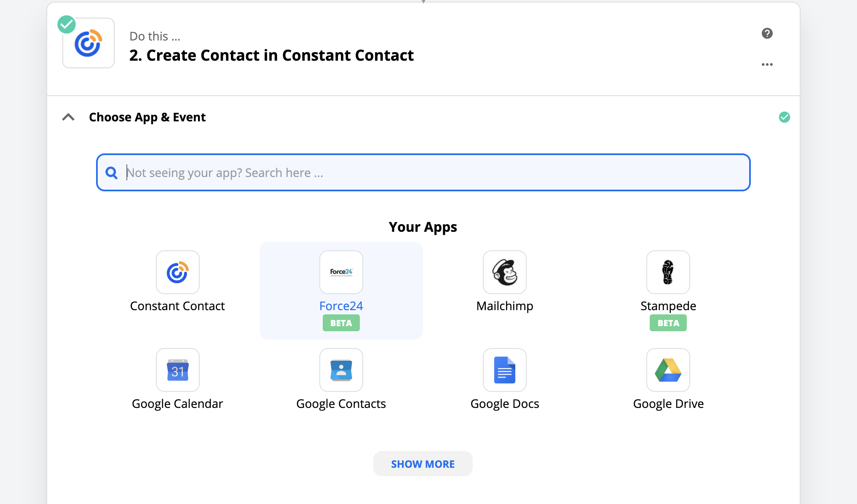Click the magnifier icon in search bar
Screen dimensions: 857x504
tap(112, 173)
